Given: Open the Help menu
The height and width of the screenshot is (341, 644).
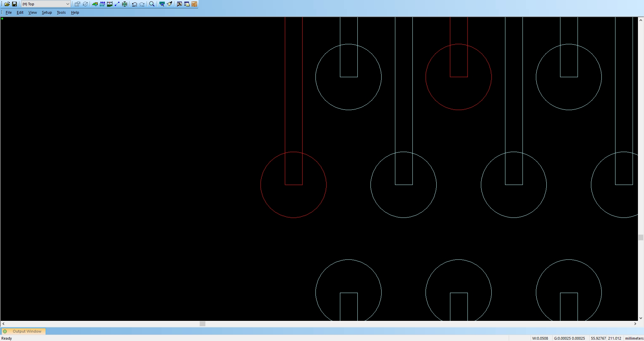Looking at the screenshot, I should pos(75,12).
